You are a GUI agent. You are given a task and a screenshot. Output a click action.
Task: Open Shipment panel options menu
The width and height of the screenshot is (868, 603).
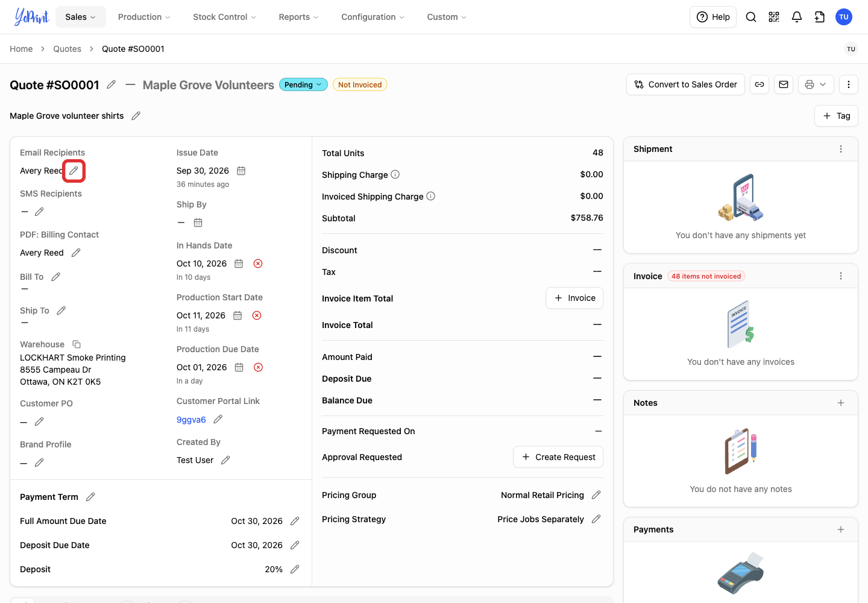841,149
